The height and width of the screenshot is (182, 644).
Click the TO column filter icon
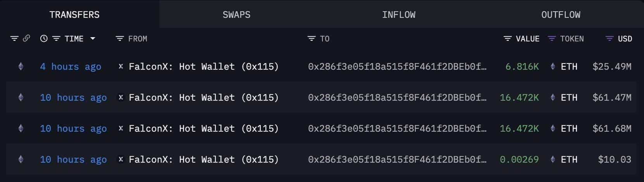[x=311, y=38]
